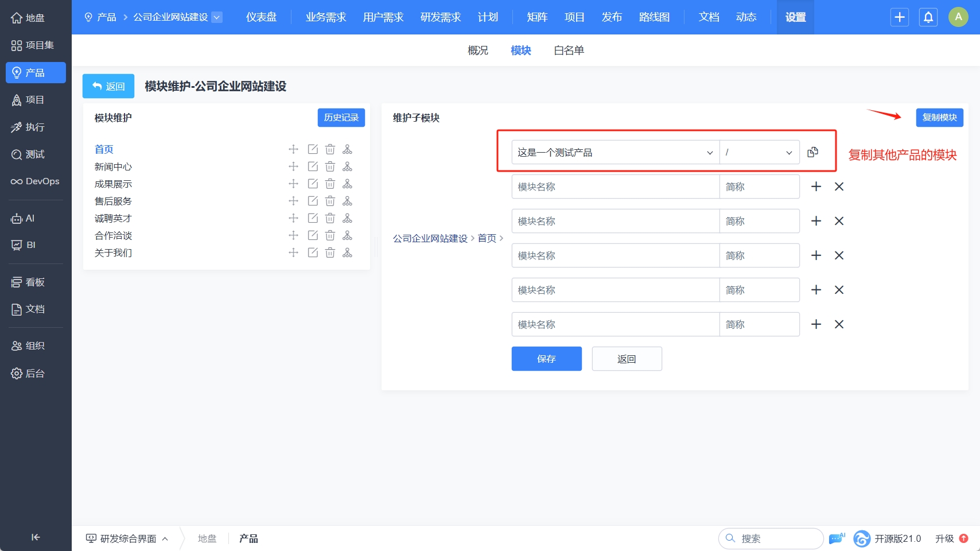
Task: Open the 设置 menu
Action: [795, 17]
